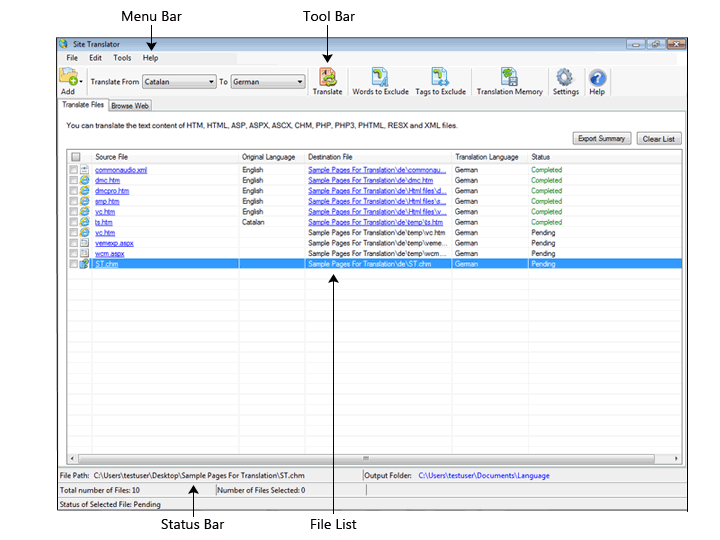Check the smp.htm row checkbox
Viewport: 720px width, 540px height.
click(73, 201)
